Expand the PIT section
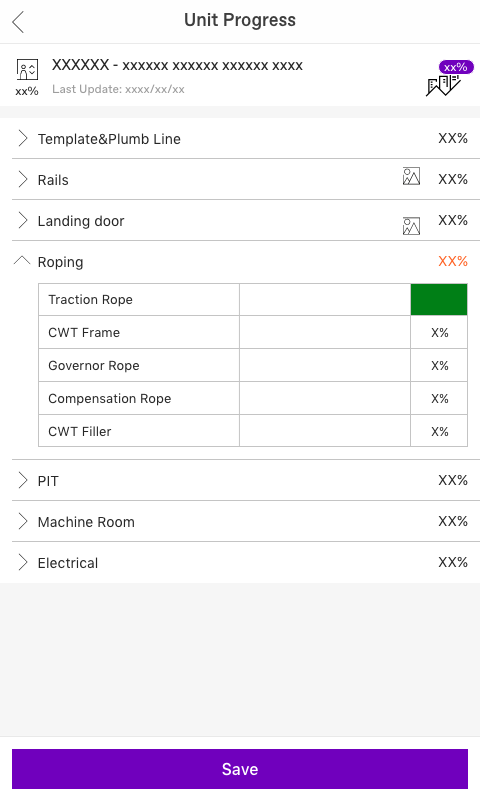This screenshot has width=480, height=800. pyautogui.click(x=23, y=480)
